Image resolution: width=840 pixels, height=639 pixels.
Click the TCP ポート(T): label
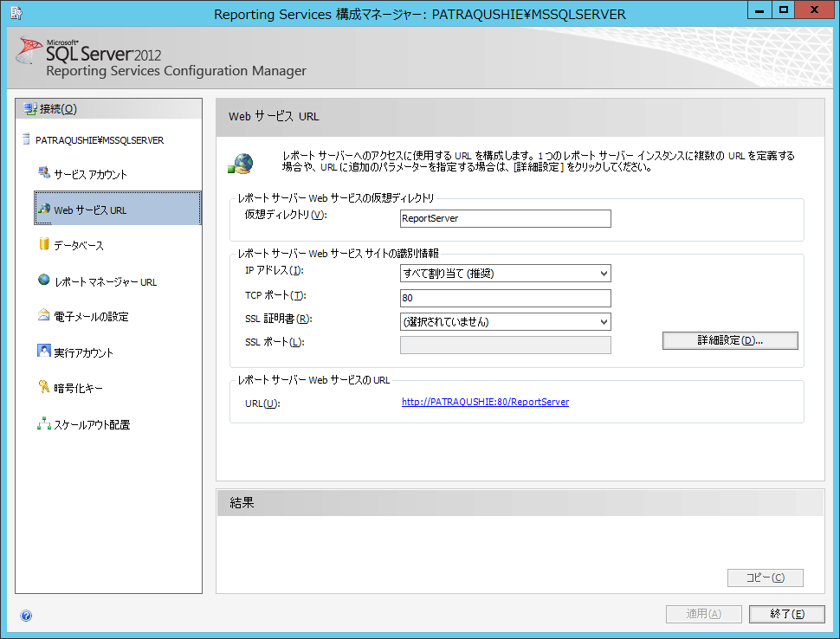coord(275,295)
